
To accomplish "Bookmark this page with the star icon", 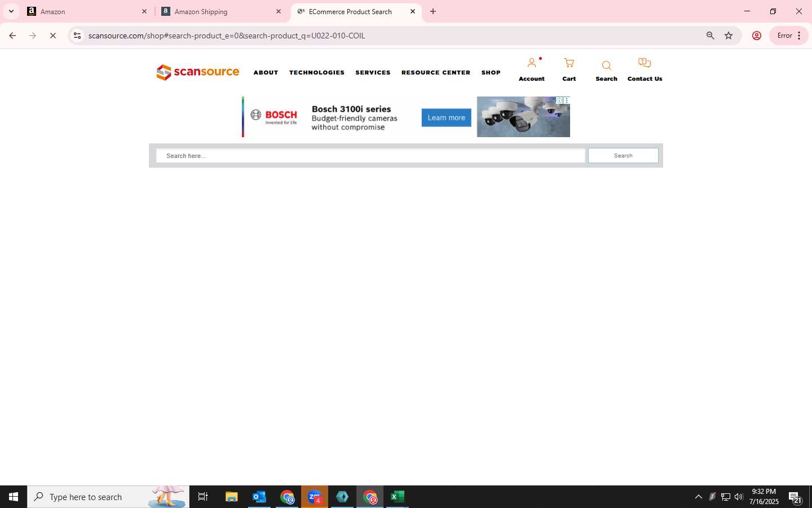I will pyautogui.click(x=729, y=36).
